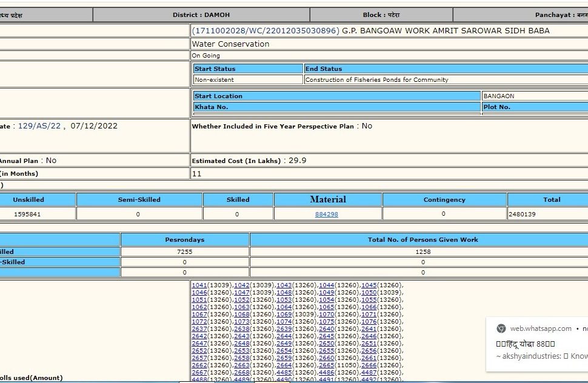Open muster roll 1072 link
The image size is (588, 383).
[199, 322]
